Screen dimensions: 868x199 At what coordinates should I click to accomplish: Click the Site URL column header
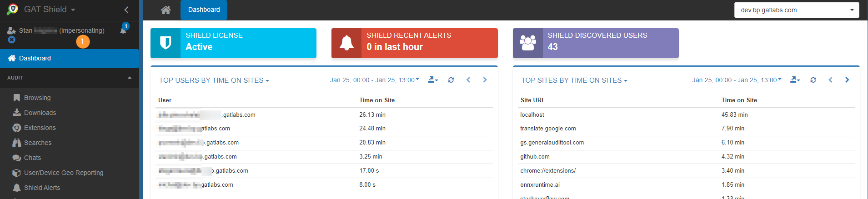[532, 100]
